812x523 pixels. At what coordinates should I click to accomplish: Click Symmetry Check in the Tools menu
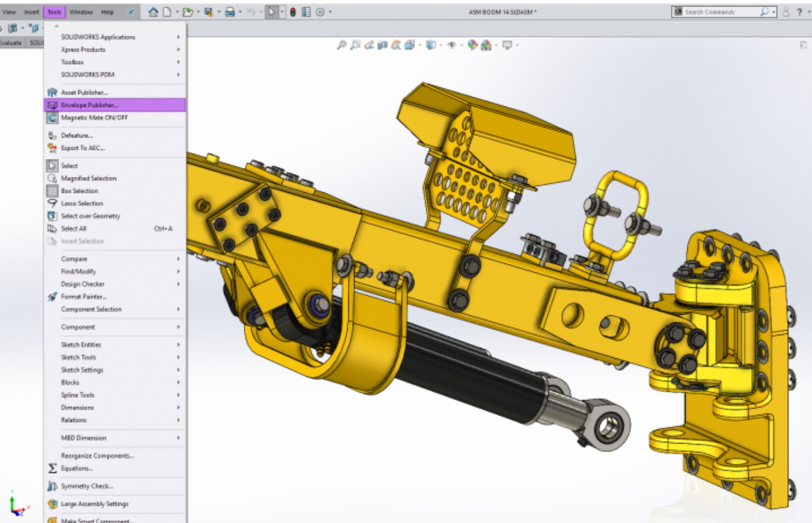[87, 486]
